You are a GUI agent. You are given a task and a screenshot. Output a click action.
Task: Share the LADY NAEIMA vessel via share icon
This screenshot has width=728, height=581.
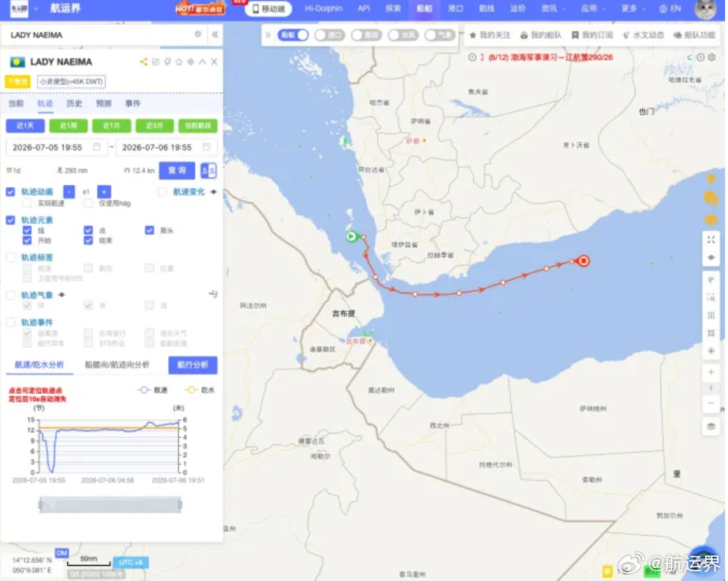[x=143, y=62]
